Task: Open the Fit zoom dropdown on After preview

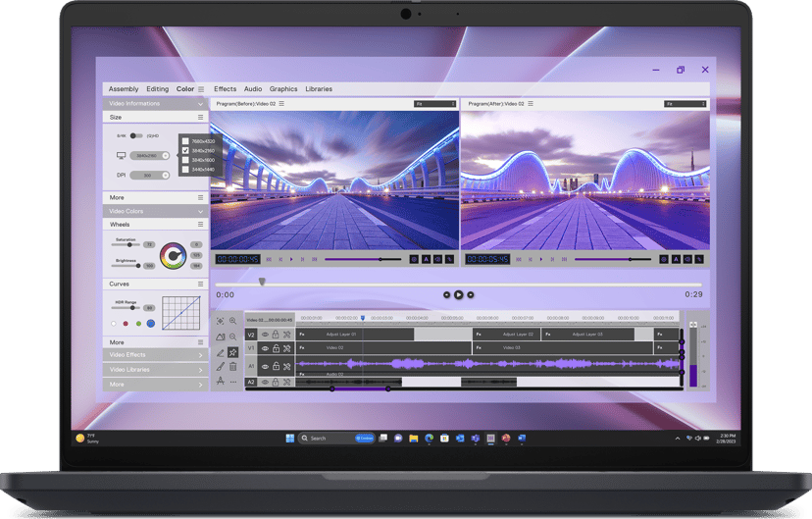Action: pos(685,104)
